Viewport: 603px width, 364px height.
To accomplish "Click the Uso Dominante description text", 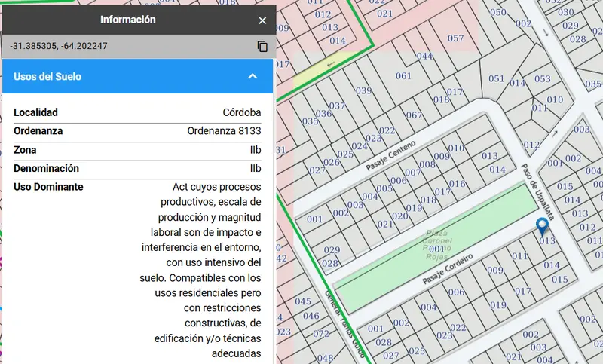I will click(200, 270).
